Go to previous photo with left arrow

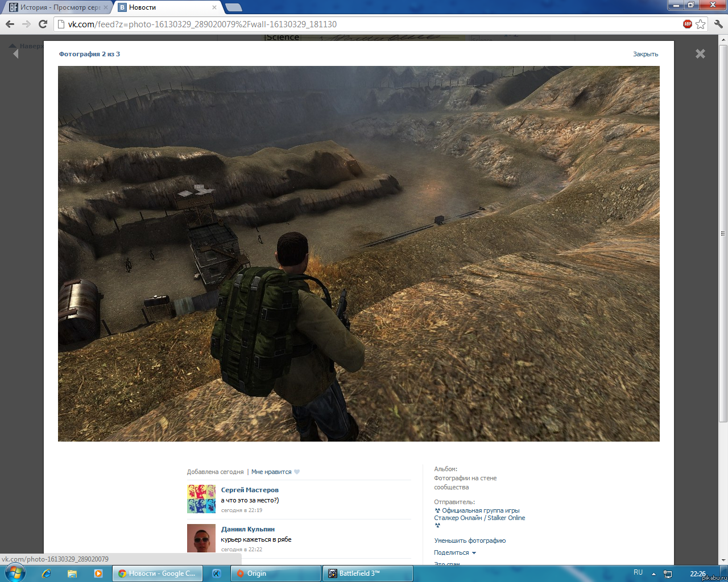tap(15, 53)
